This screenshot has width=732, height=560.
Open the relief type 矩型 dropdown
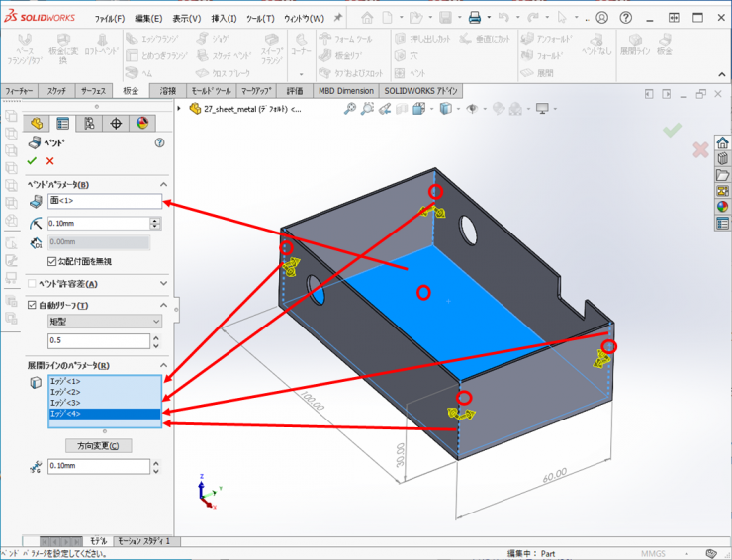(x=104, y=322)
